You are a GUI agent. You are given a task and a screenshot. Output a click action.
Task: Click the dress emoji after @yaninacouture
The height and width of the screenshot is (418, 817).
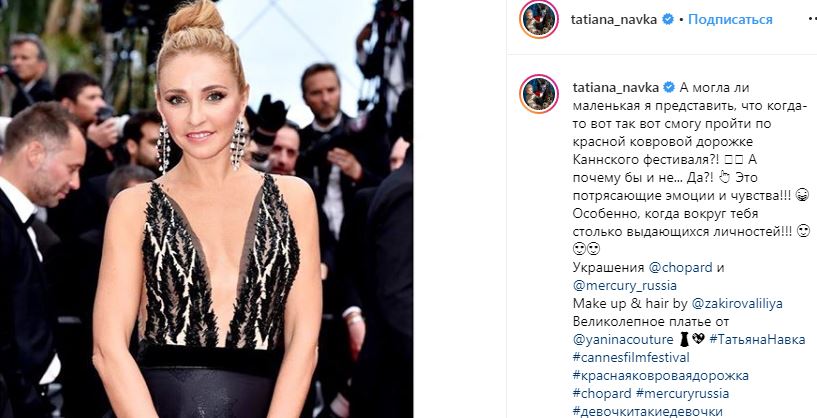(x=684, y=340)
